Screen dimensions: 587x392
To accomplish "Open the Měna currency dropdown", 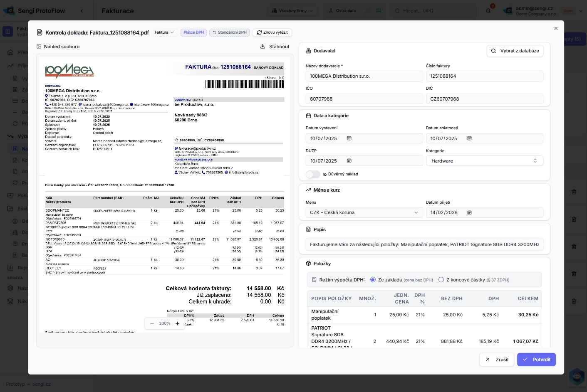I will [x=364, y=212].
